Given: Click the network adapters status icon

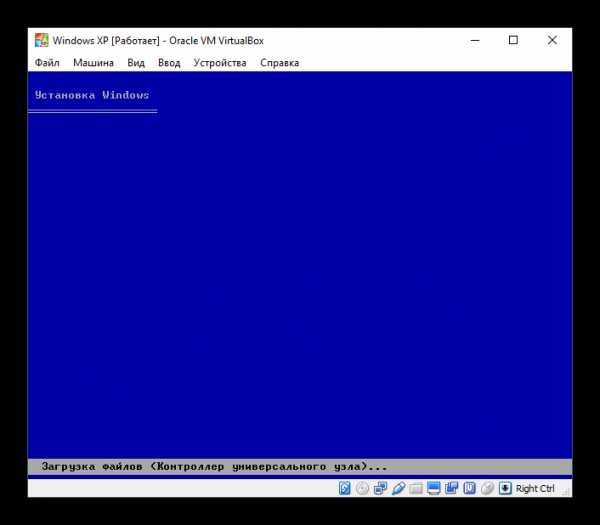Looking at the screenshot, I should (x=379, y=488).
